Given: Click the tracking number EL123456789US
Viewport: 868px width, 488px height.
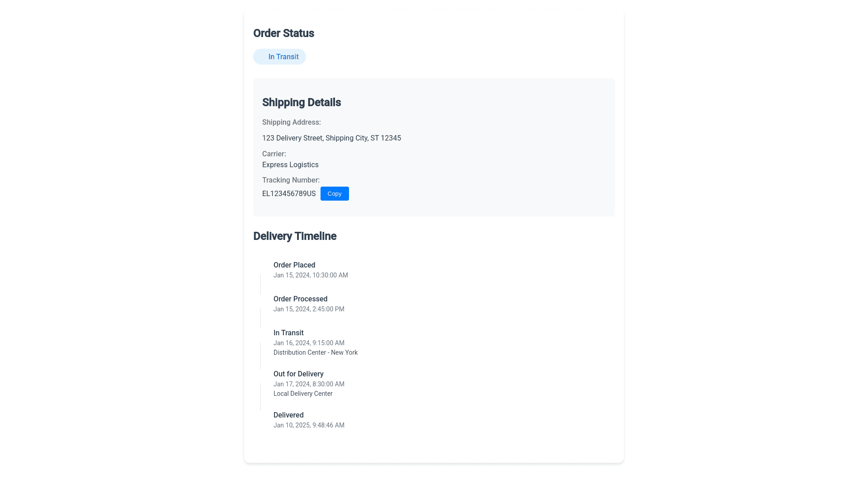Looking at the screenshot, I should 289,193.
